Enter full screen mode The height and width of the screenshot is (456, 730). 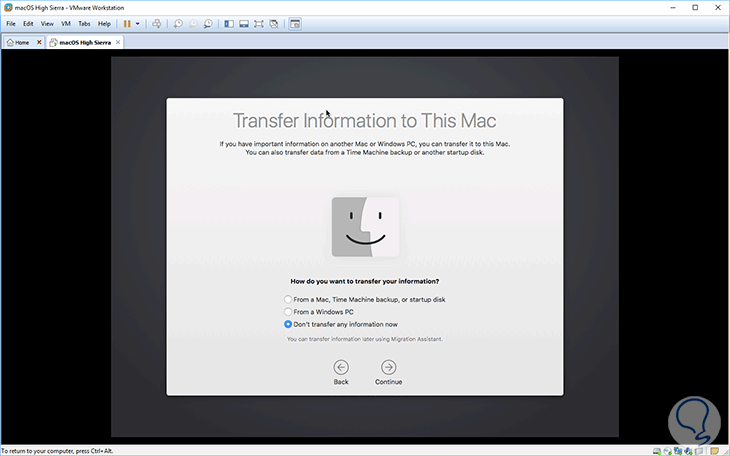point(258,24)
